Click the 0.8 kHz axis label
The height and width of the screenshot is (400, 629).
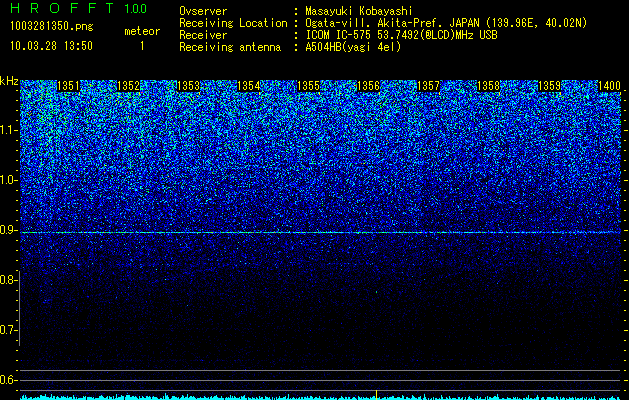pyautogui.click(x=8, y=280)
